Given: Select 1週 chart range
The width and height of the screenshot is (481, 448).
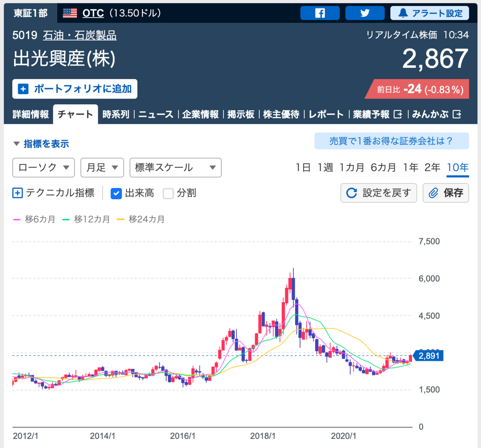Looking at the screenshot, I should pyautogui.click(x=325, y=167).
